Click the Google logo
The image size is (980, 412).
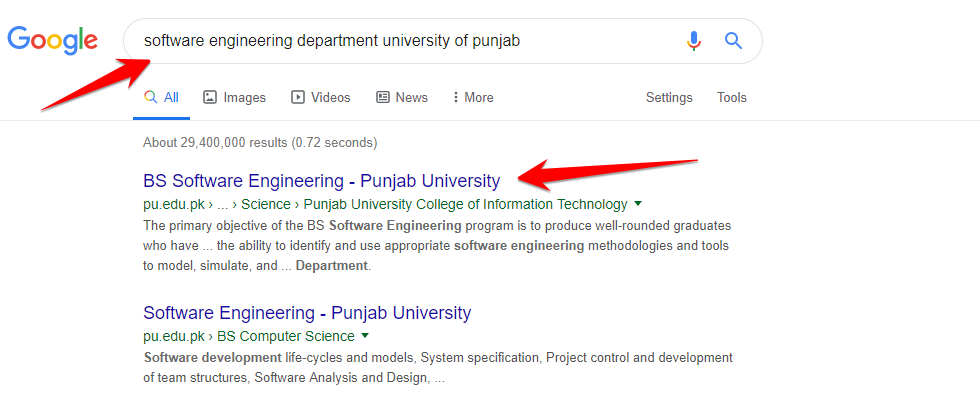pyautogui.click(x=52, y=40)
